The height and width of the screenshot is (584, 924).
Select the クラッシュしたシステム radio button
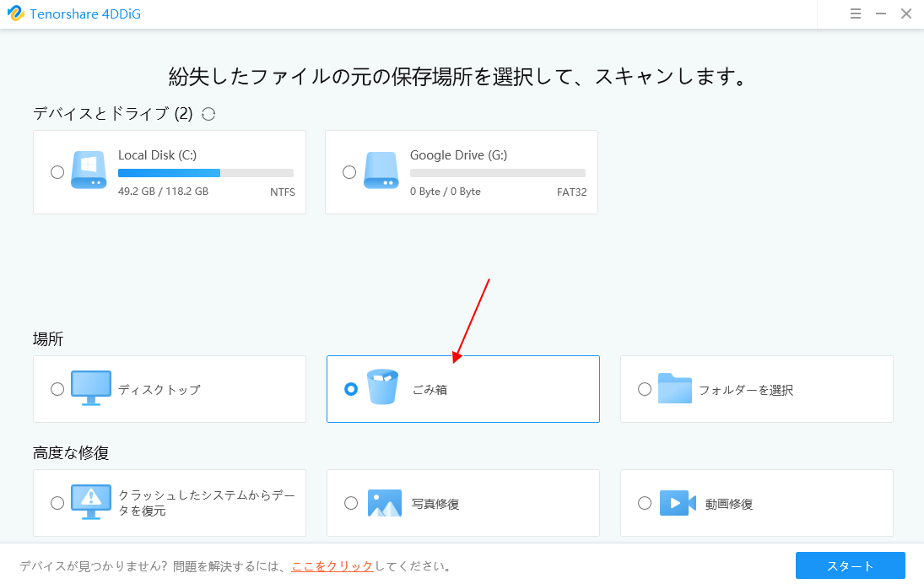(57, 503)
